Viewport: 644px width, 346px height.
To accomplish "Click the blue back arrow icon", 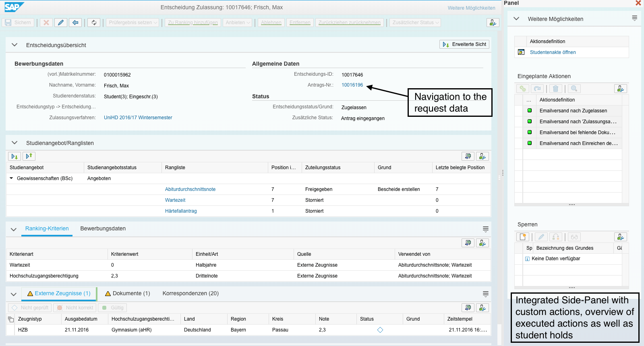I will [x=75, y=23].
